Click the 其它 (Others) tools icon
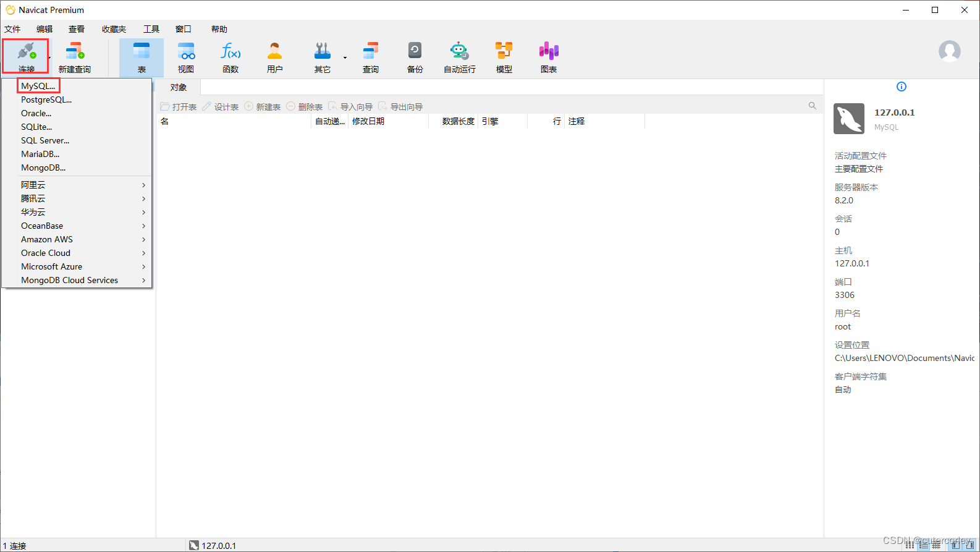This screenshot has height=552, width=980. pos(322,57)
